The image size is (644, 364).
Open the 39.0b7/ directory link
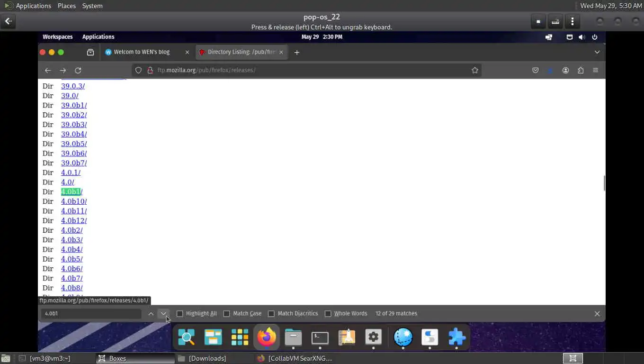[74, 163]
